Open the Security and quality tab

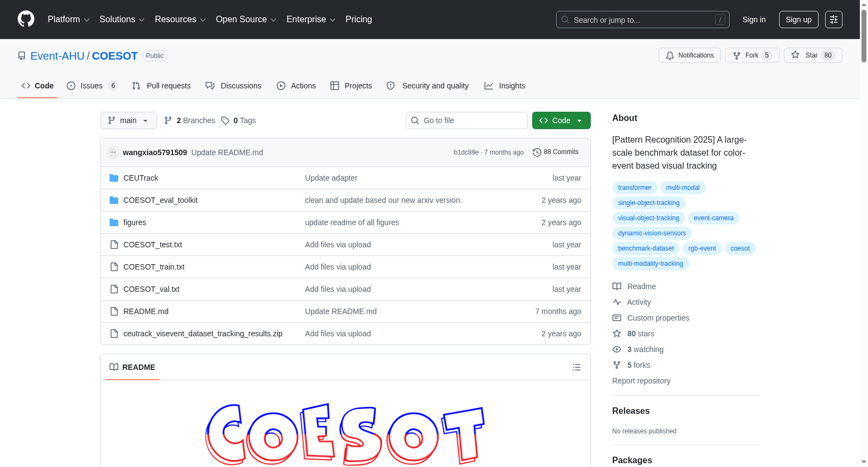(x=427, y=86)
